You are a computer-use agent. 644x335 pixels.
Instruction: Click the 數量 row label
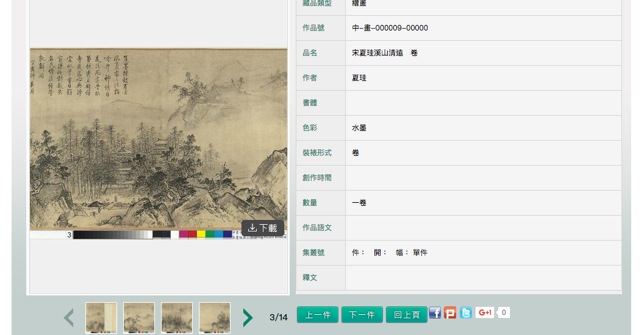click(x=310, y=203)
